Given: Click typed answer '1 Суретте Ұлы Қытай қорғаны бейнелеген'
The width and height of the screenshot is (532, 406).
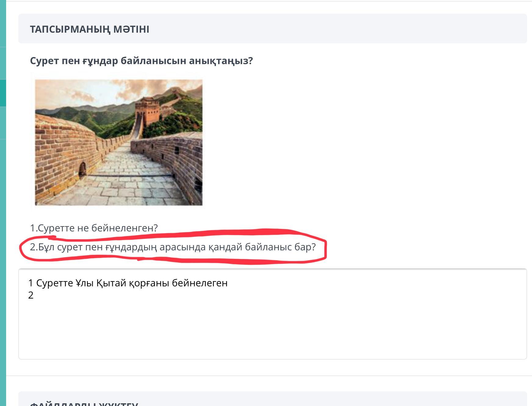Looking at the screenshot, I should tap(128, 283).
